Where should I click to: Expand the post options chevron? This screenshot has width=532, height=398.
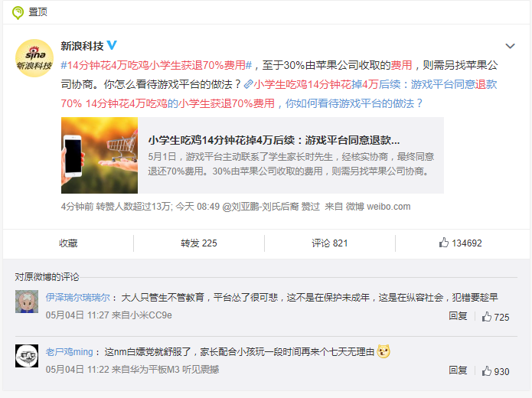510,46
